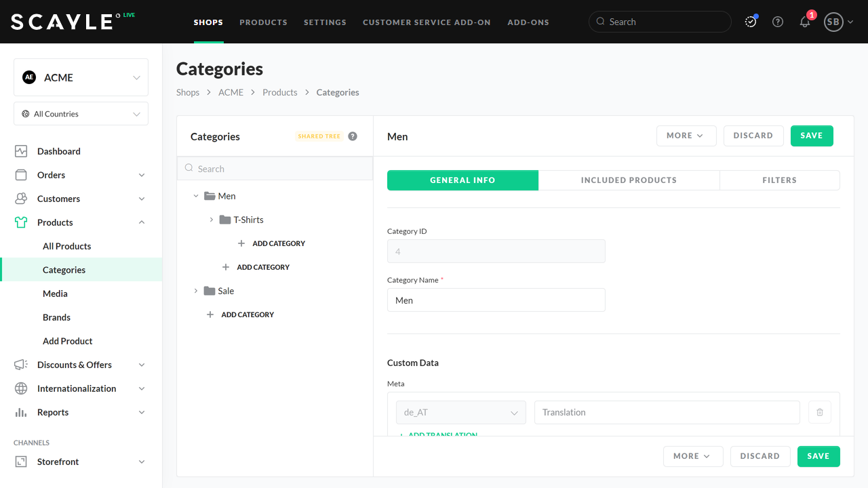Open the All Countries dropdown
The width and height of the screenshot is (868, 488).
tap(81, 114)
